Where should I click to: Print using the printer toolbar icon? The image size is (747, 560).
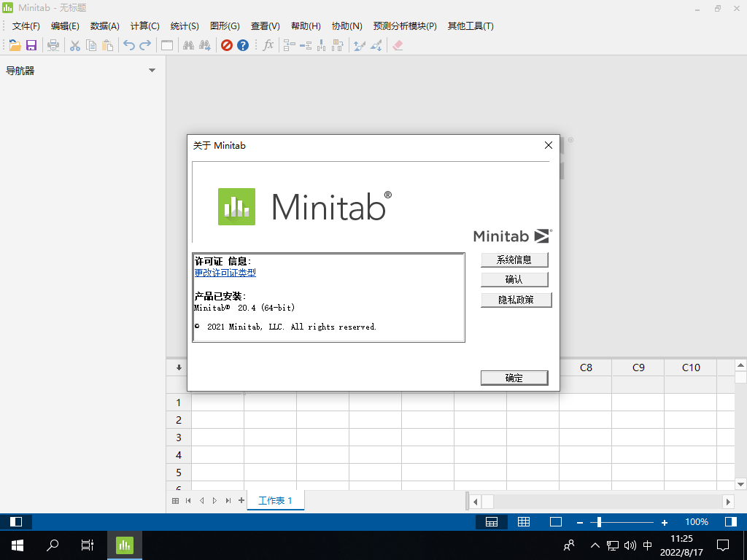coord(53,45)
